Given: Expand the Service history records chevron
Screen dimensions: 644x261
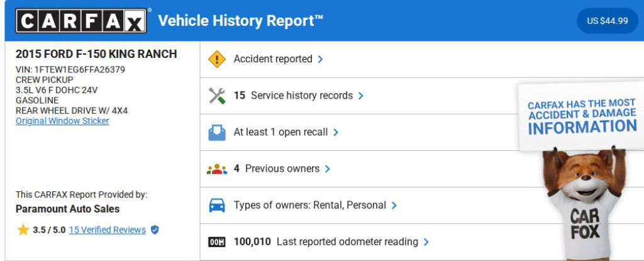Looking at the screenshot, I should [361, 96].
